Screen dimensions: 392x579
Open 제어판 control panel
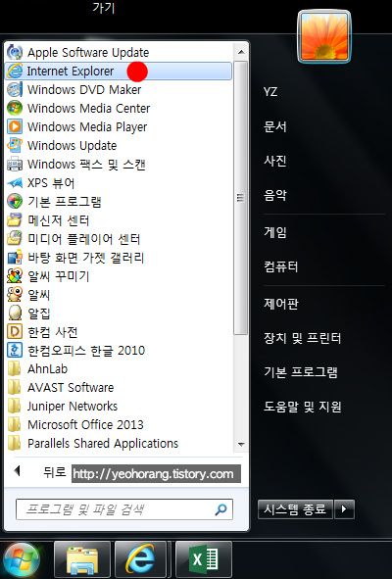click(281, 304)
